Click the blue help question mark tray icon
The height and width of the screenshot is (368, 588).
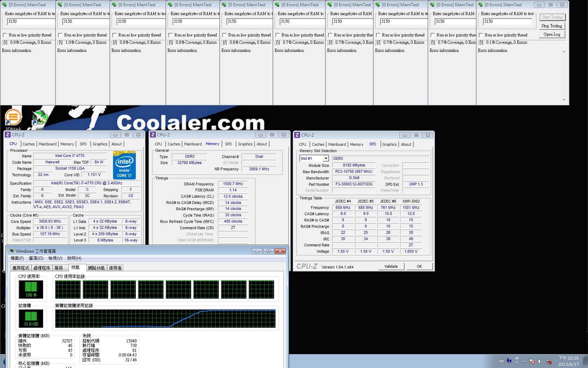pos(509,360)
